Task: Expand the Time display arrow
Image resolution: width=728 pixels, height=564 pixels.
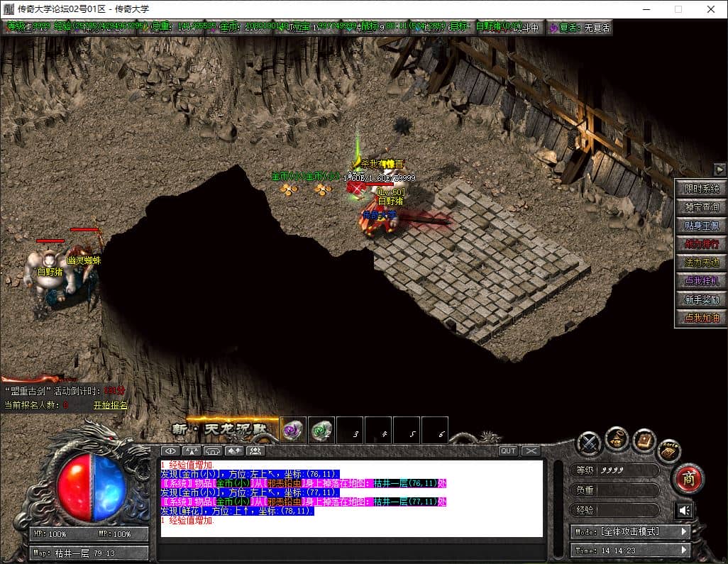Action: coord(684,550)
